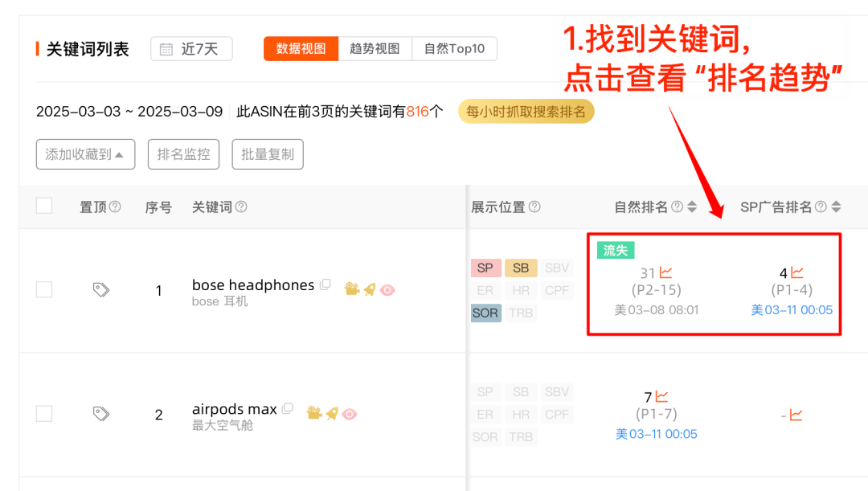Click the 每小时抓取搜索排名 badge
The width and height of the screenshot is (868, 491).
[526, 112]
